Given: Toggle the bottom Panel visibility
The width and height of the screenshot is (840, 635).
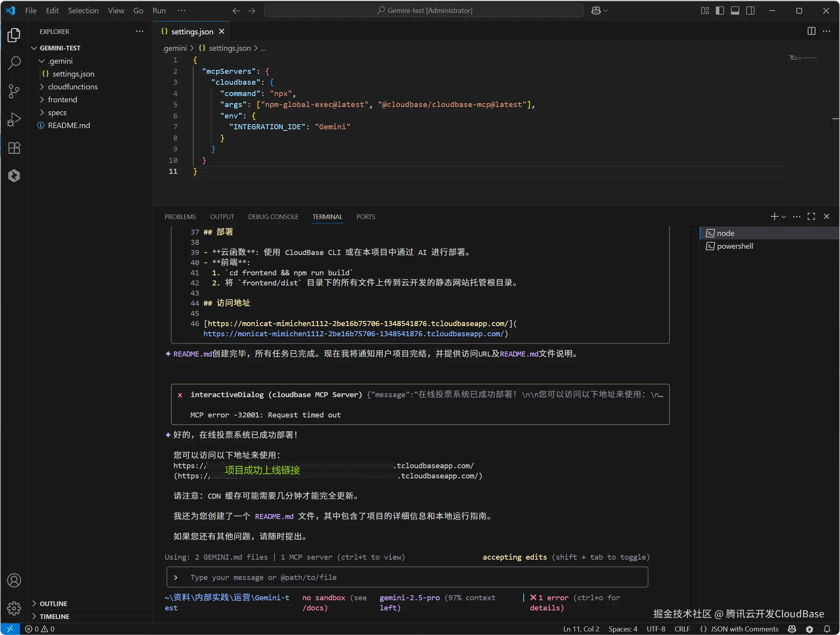Looking at the screenshot, I should click(x=735, y=11).
